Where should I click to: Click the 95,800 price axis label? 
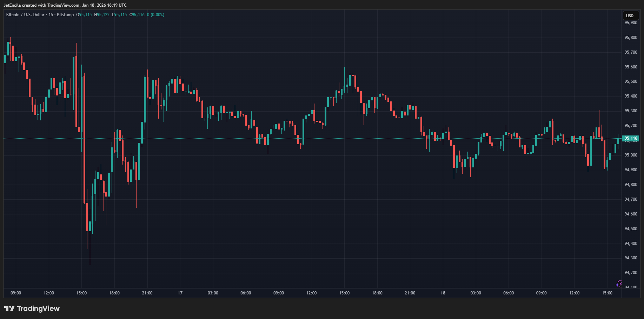pyautogui.click(x=631, y=38)
